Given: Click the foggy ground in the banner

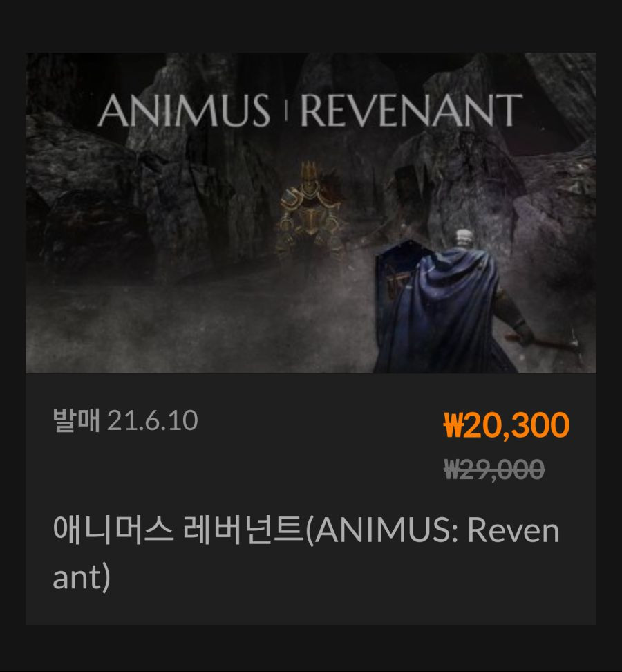Looking at the screenshot, I should pos(193,326).
